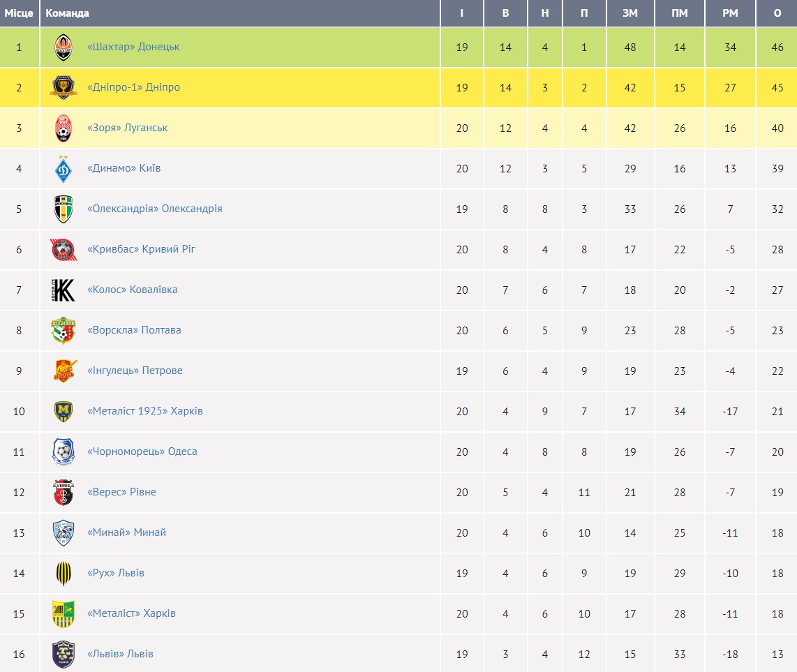Click the Dynamo Kyiv club logo
Image resolution: width=797 pixels, height=672 pixels.
pos(64,169)
